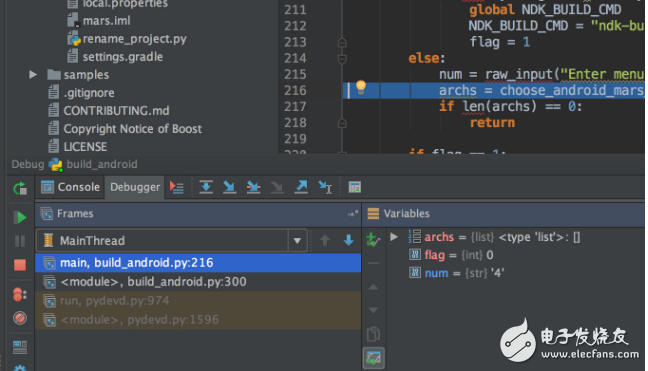Viewport: 648px width, 371px height.
Task: Pause the program execution
Action: [x=20, y=241]
